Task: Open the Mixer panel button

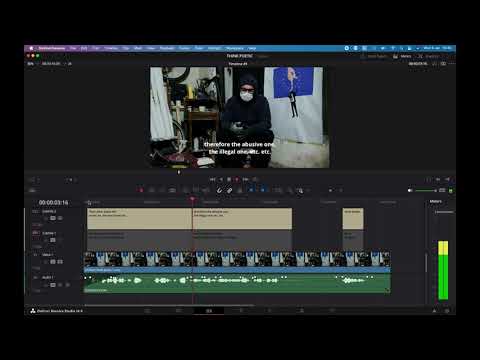Action: (x=402, y=56)
